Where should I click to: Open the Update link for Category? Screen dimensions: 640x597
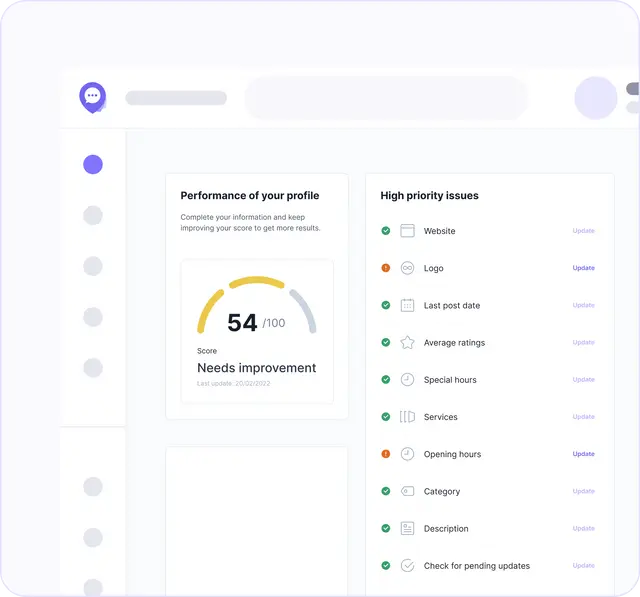584,491
